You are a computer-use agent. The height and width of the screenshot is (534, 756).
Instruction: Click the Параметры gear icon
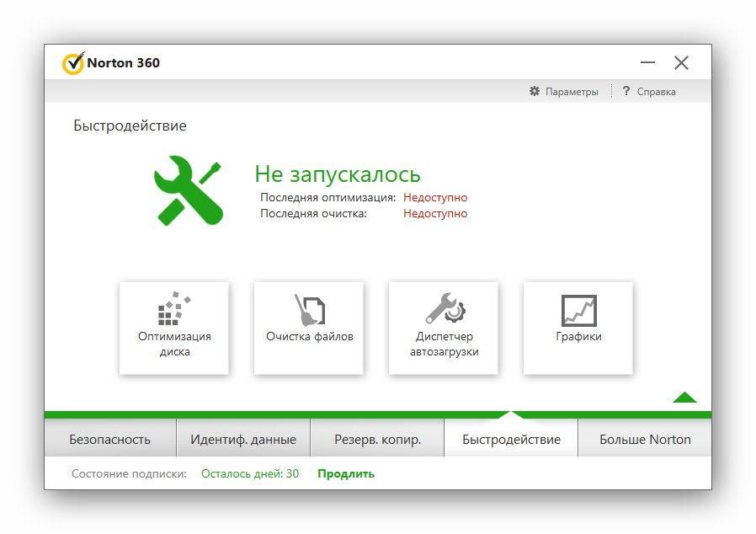(535, 91)
